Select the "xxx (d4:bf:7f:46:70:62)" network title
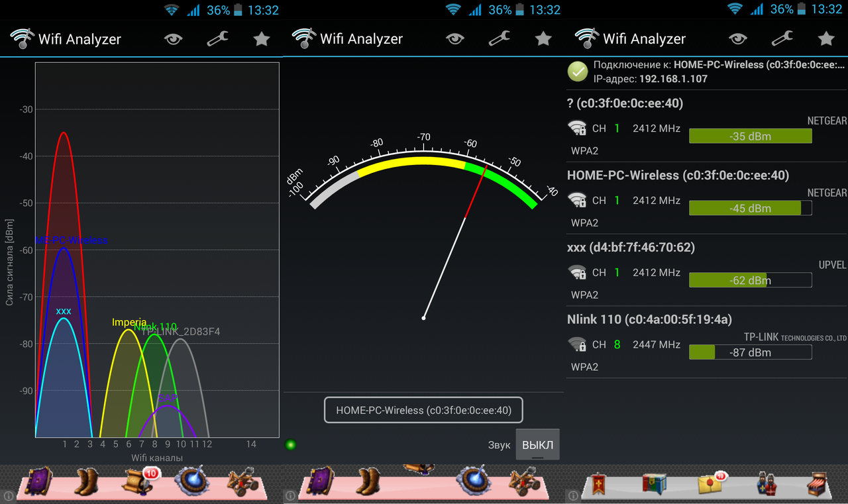 [631, 248]
